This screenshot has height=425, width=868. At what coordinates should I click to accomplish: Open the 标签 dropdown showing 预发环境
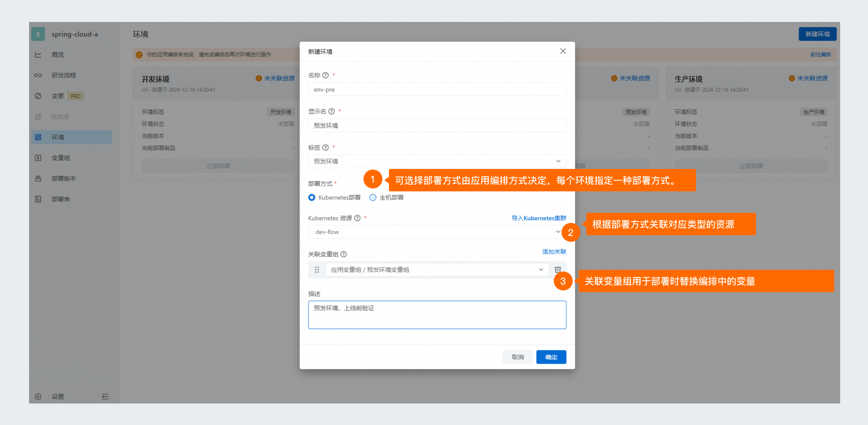tap(437, 161)
